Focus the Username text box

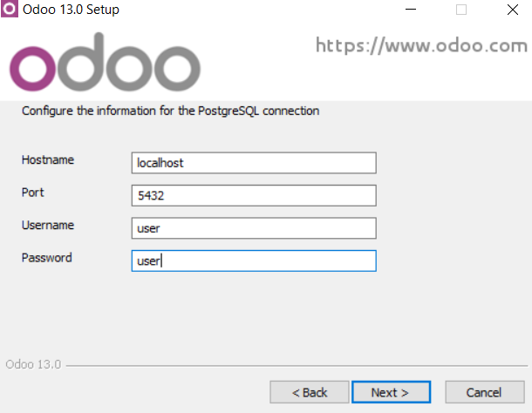coord(254,228)
